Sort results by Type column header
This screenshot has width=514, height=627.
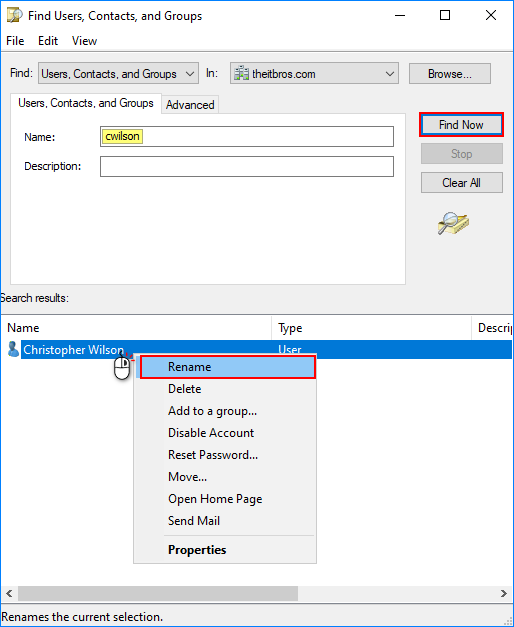tap(372, 328)
